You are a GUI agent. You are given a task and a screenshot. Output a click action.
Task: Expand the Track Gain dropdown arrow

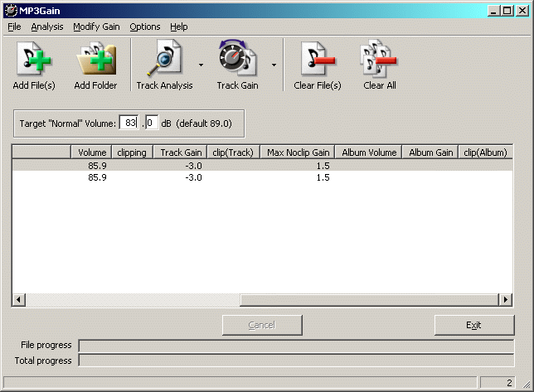point(274,65)
